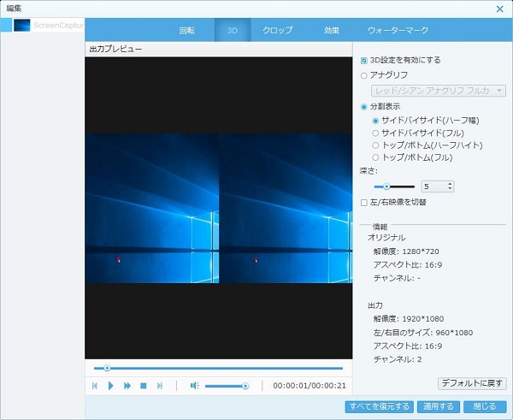Click the video seek progress slider

coord(218,369)
